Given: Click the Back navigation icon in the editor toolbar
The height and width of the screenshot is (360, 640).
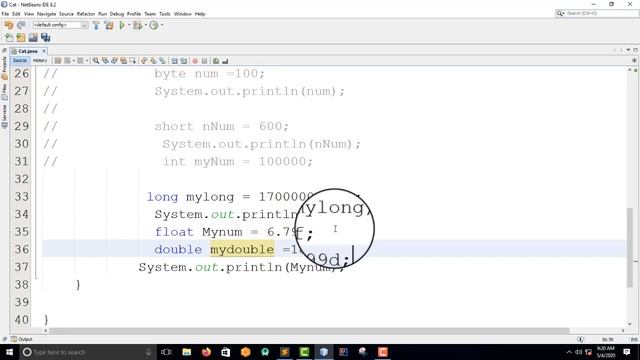Looking at the screenshot, I should (x=67, y=61).
